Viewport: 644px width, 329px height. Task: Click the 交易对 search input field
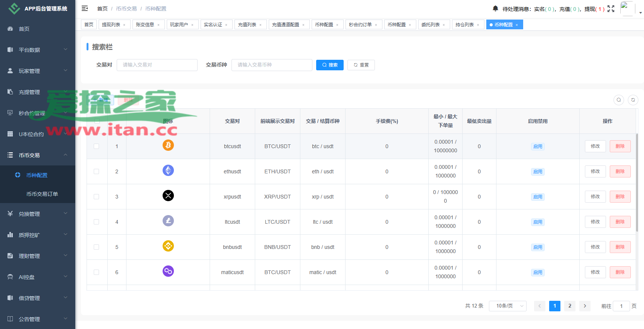[x=157, y=65]
